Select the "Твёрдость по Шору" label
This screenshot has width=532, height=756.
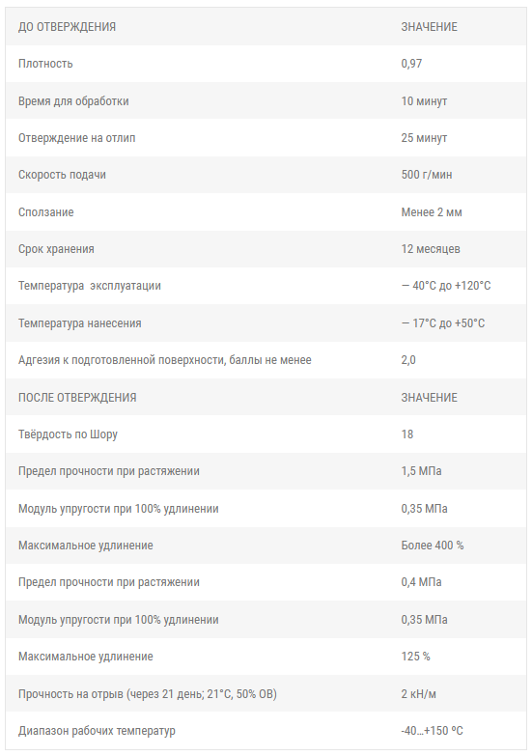click(x=68, y=434)
